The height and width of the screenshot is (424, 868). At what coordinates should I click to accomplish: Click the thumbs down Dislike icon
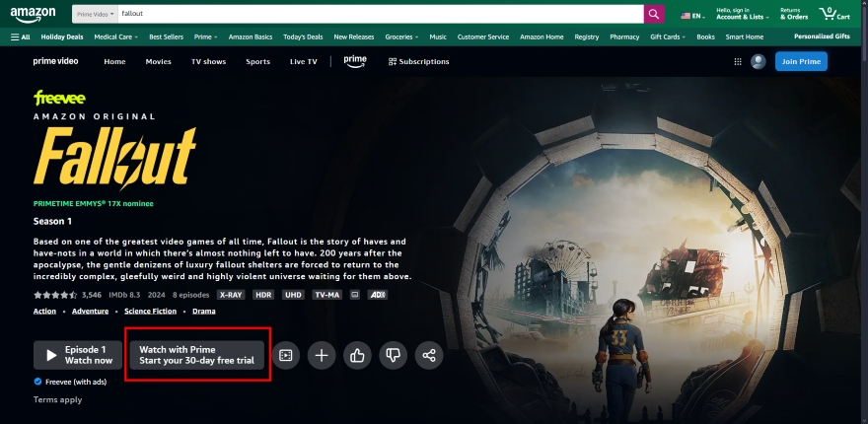pos(393,355)
